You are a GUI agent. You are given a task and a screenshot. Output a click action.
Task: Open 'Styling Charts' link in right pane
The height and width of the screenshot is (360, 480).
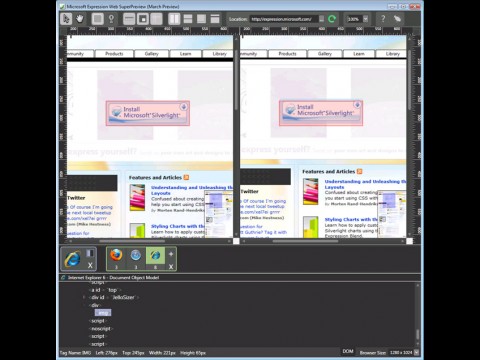pyautogui.click(x=351, y=220)
